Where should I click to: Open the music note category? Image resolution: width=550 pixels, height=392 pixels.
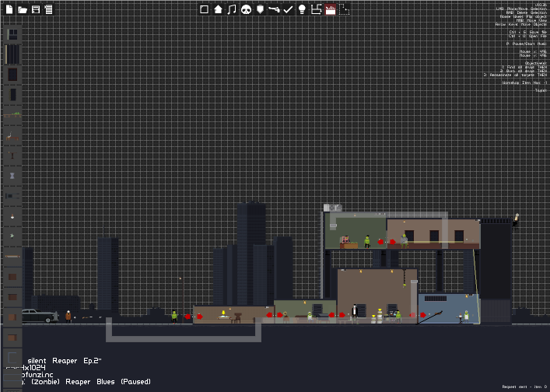[x=232, y=9]
